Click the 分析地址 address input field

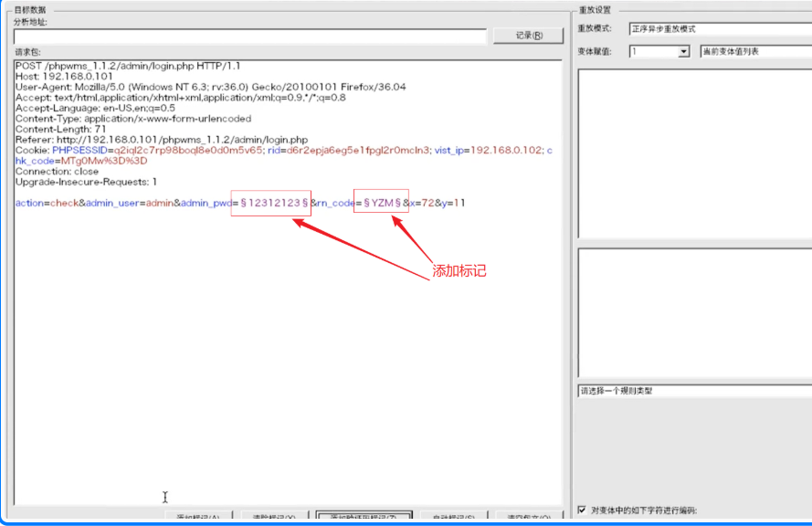pyautogui.click(x=250, y=37)
